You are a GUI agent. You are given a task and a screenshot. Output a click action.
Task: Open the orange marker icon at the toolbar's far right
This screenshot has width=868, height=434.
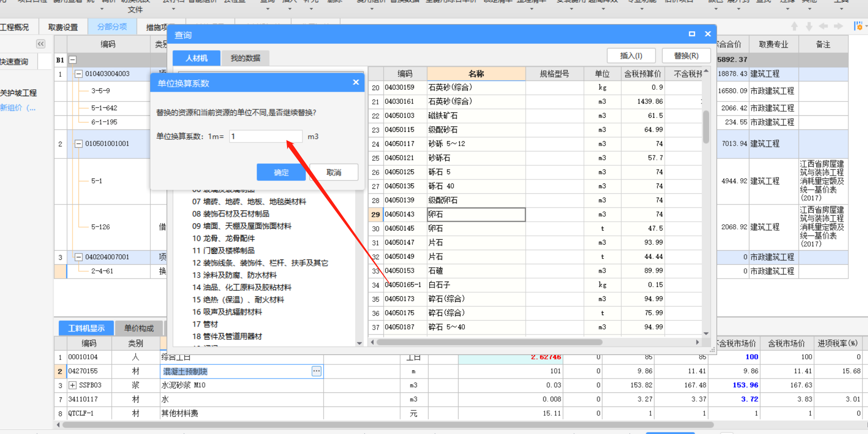click(858, 26)
